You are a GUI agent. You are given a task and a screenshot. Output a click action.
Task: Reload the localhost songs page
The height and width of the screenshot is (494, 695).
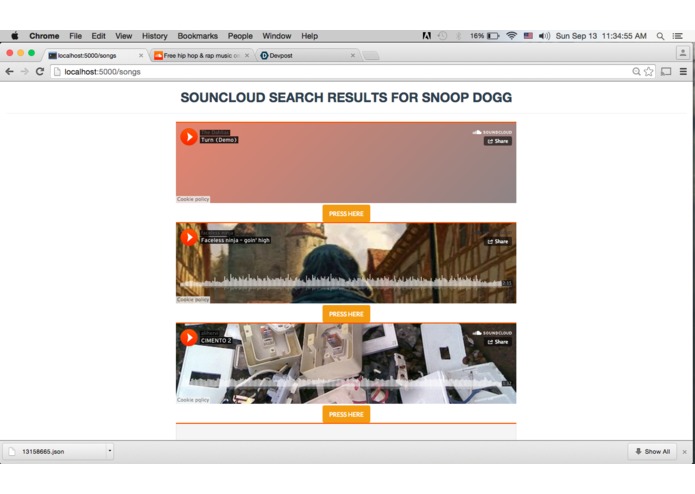[40, 71]
